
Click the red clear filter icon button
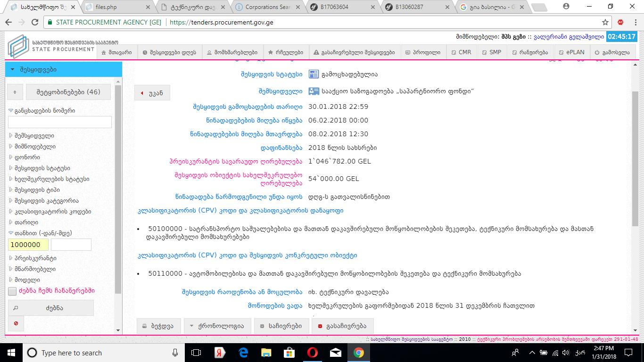pos(16,323)
